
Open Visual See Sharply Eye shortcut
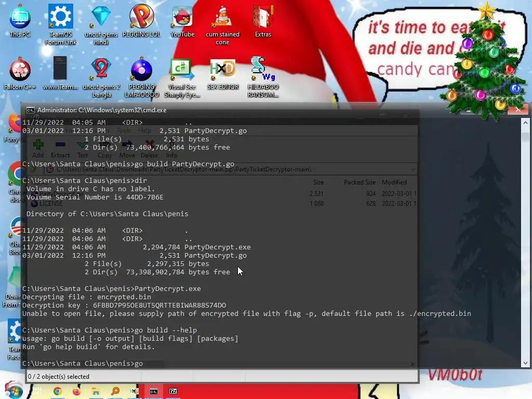pos(182,78)
